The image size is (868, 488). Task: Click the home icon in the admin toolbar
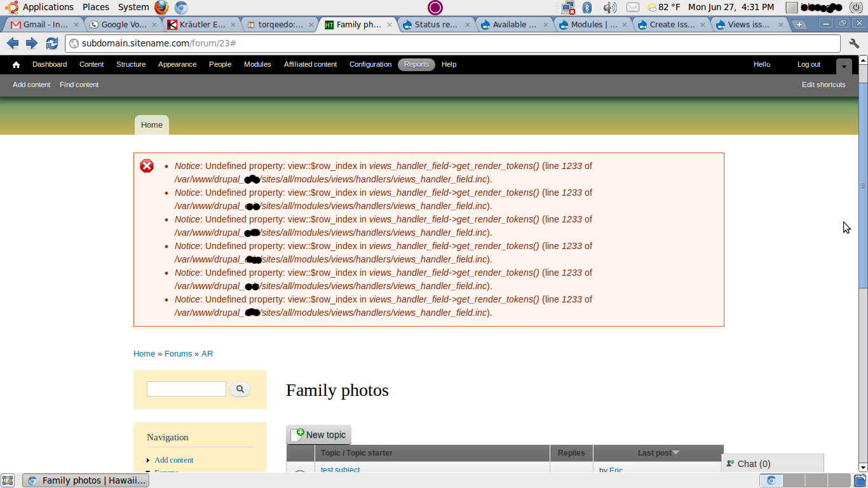15,64
